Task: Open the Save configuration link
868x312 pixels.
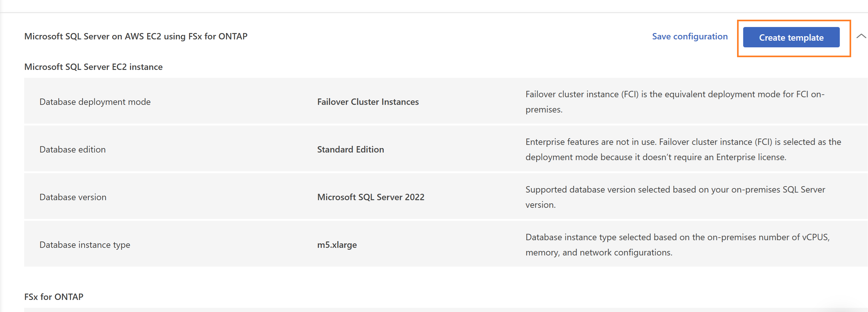Action: pyautogui.click(x=689, y=37)
